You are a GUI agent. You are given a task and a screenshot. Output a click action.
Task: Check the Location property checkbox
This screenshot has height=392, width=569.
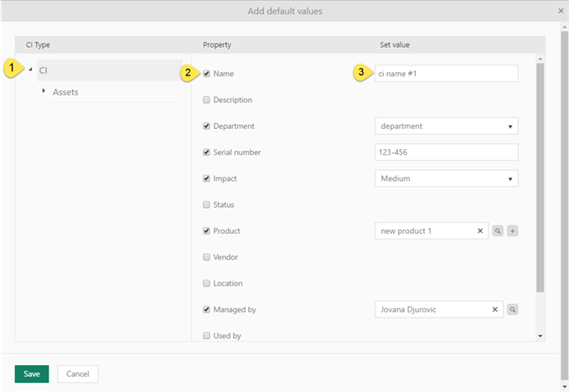pos(207,283)
